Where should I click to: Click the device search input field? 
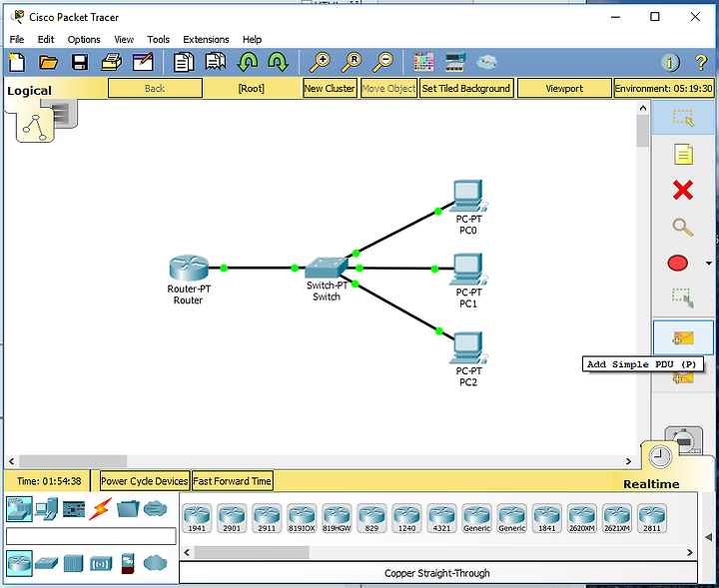(91, 536)
